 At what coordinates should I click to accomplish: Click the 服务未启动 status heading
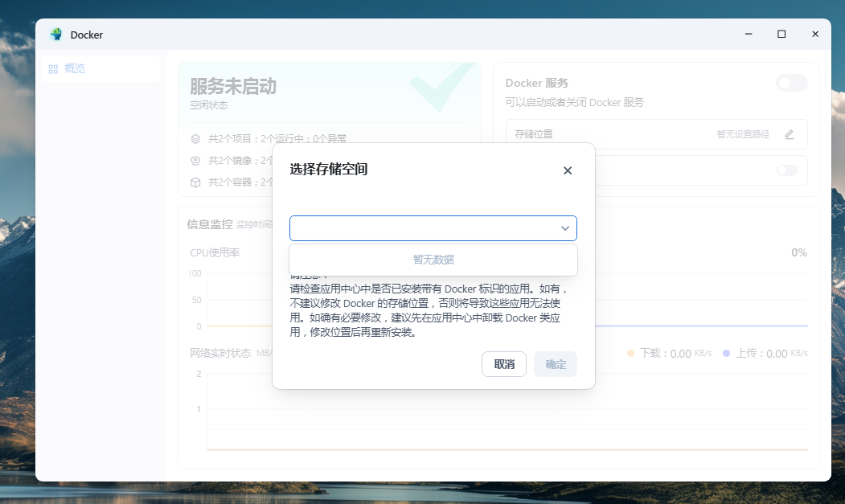pos(233,86)
